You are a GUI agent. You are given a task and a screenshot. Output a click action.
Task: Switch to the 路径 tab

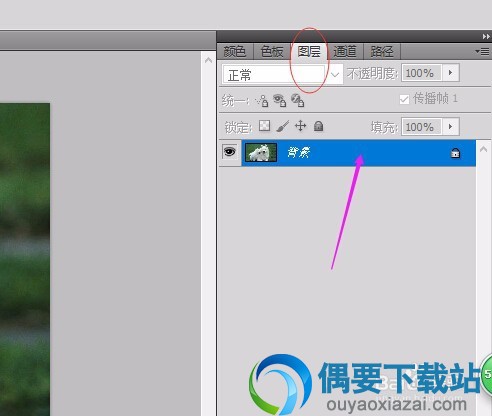382,52
